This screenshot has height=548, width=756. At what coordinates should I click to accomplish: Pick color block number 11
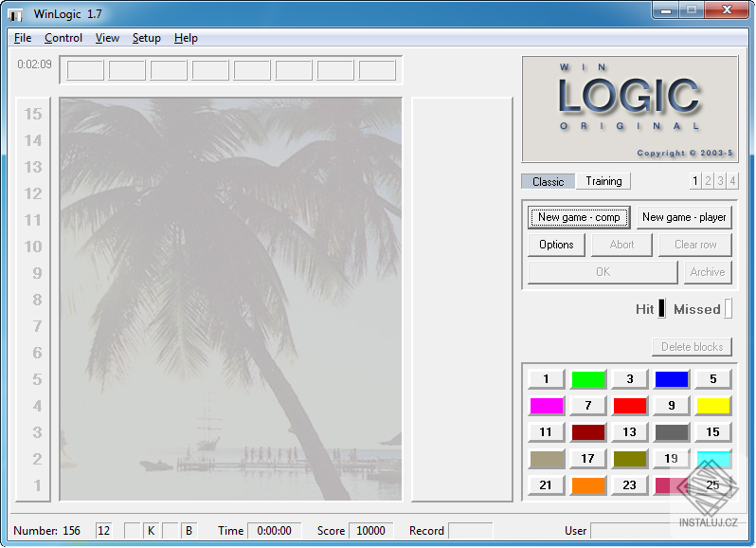(547, 432)
